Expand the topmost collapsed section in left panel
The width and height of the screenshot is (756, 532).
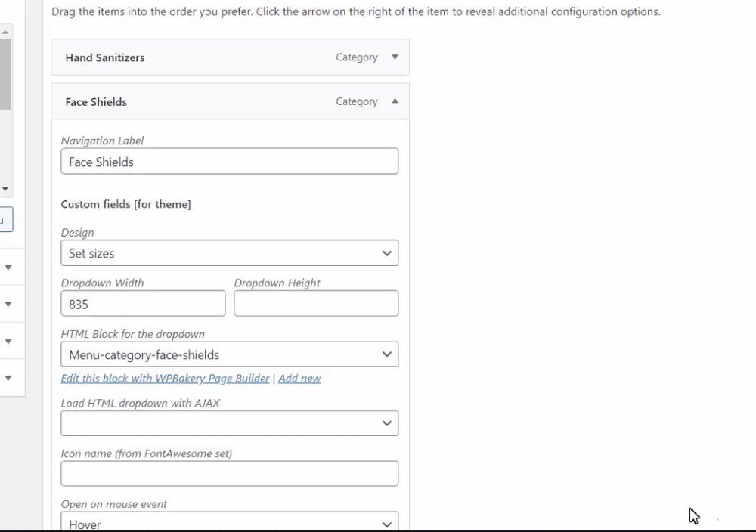8,268
